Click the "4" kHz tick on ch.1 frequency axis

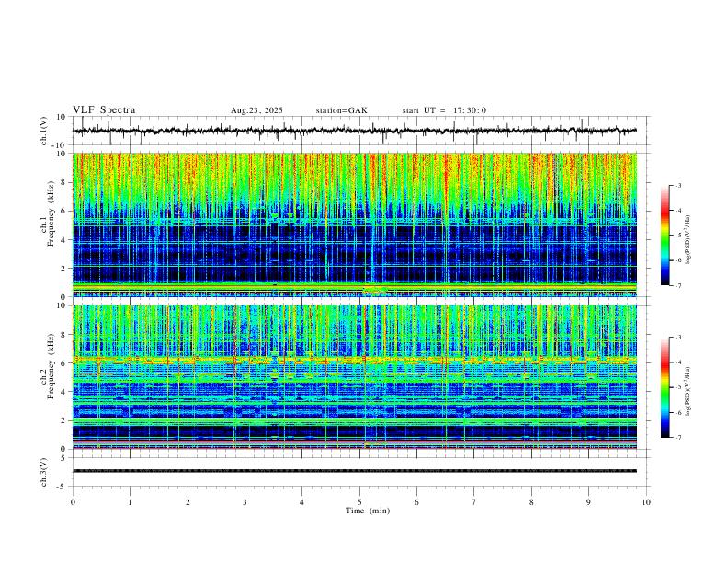(x=64, y=240)
